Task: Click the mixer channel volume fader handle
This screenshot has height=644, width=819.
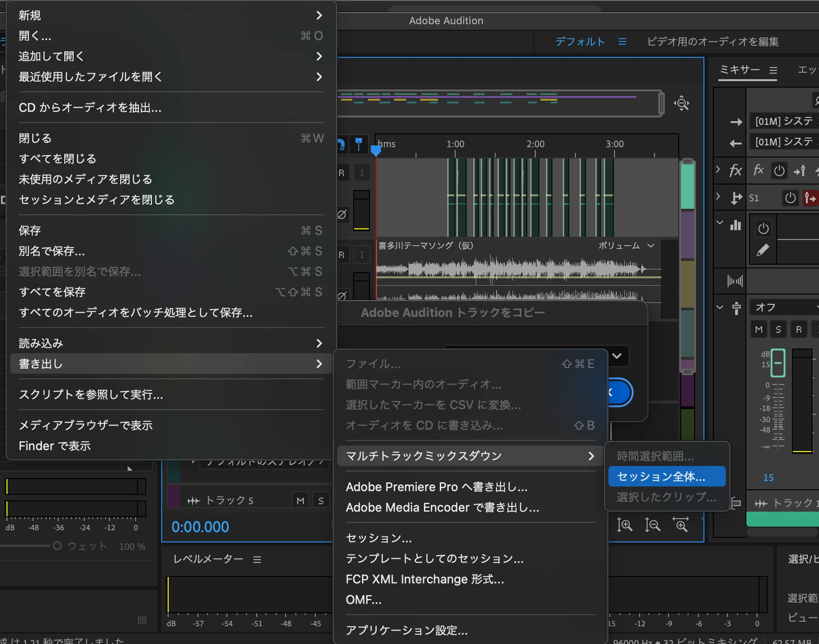Action: tap(778, 363)
